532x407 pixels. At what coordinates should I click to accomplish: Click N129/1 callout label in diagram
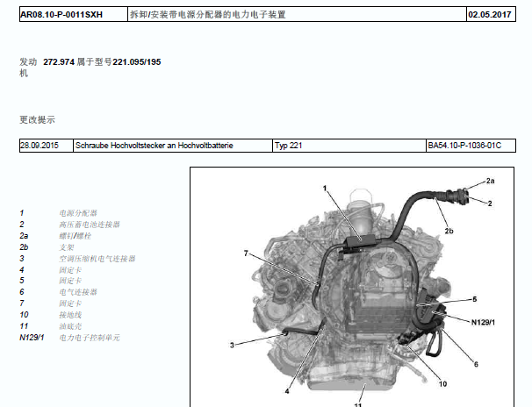pyautogui.click(x=483, y=322)
